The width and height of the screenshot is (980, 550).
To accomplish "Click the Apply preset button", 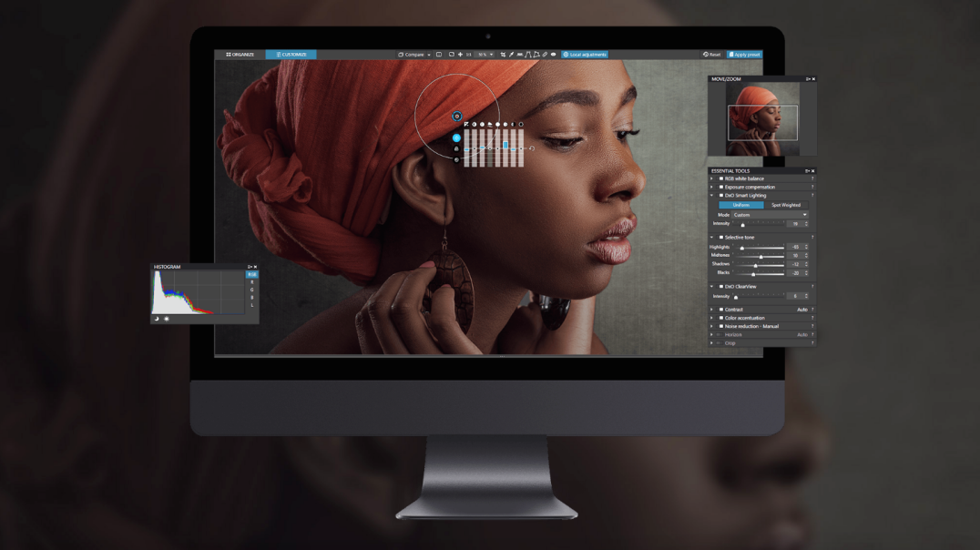I will 744,55.
